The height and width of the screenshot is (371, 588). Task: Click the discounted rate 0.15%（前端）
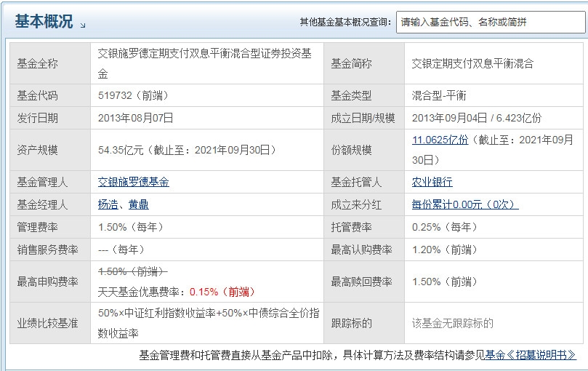pyautogui.click(x=222, y=292)
